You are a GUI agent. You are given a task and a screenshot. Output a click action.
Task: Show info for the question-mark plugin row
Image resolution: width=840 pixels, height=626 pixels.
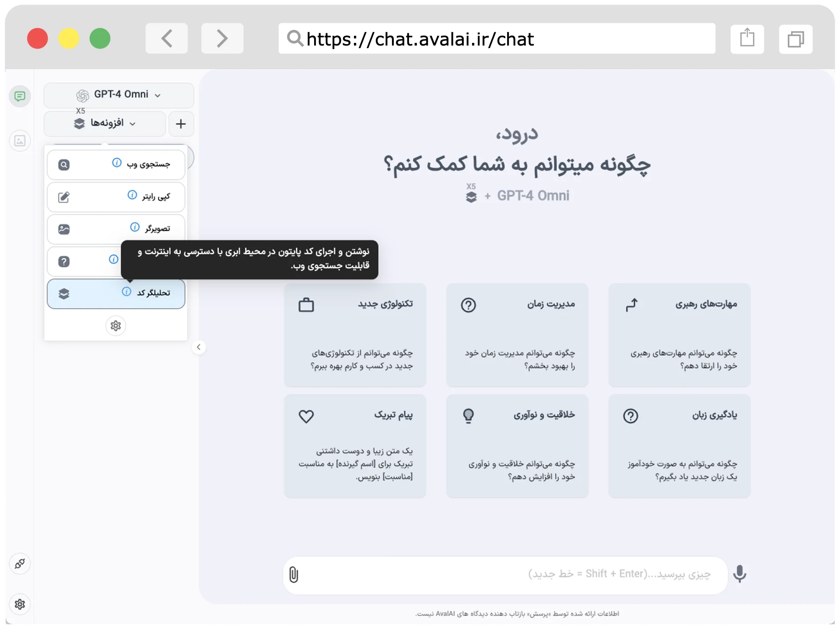(113, 259)
